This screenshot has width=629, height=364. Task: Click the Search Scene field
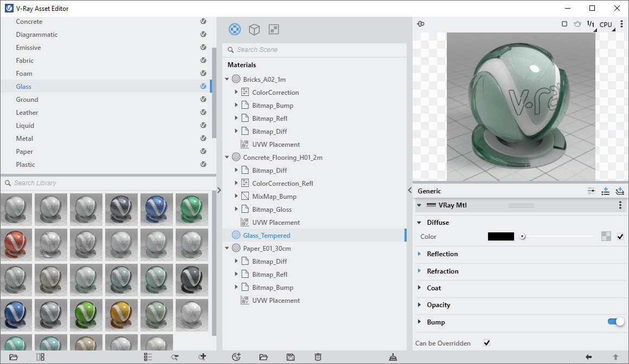314,50
